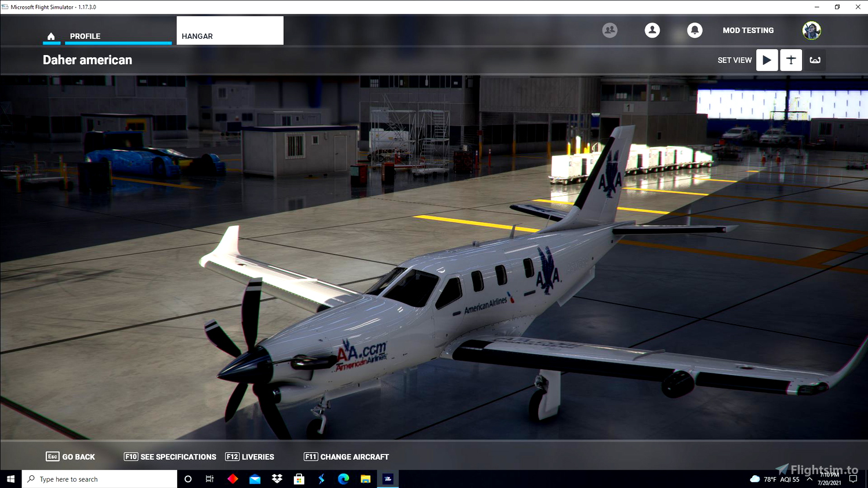Open the notifications bell
The image size is (868, 488).
(x=694, y=30)
